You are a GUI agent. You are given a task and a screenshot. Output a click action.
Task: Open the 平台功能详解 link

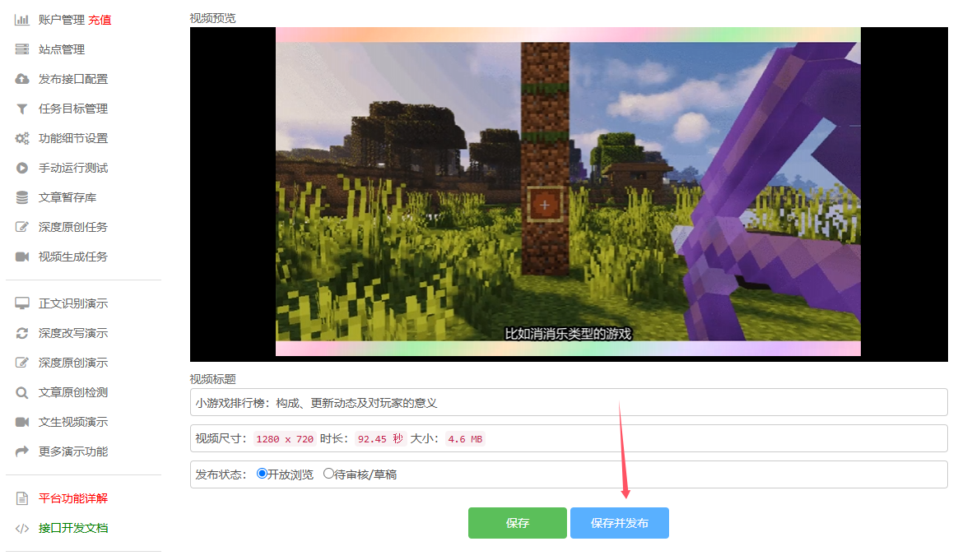pos(73,498)
